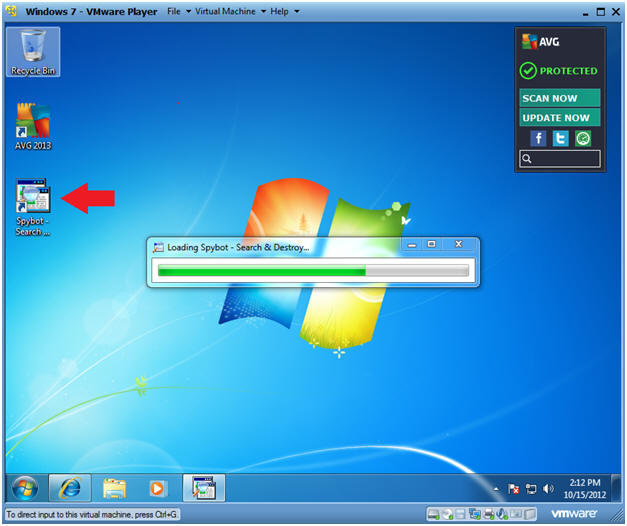Click VMware network adapter status icon
This screenshot has width=627, height=526.
pos(475,514)
